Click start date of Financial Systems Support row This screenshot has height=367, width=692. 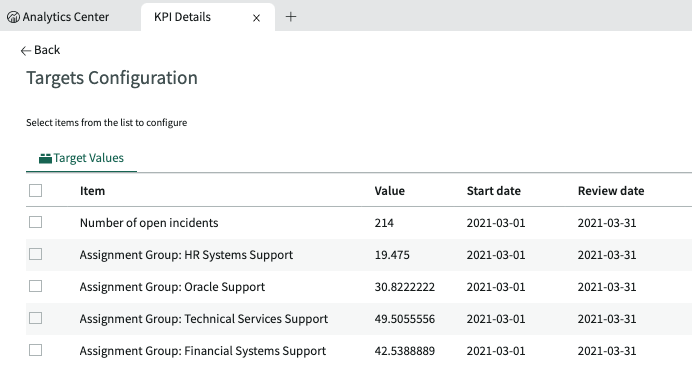click(x=496, y=351)
